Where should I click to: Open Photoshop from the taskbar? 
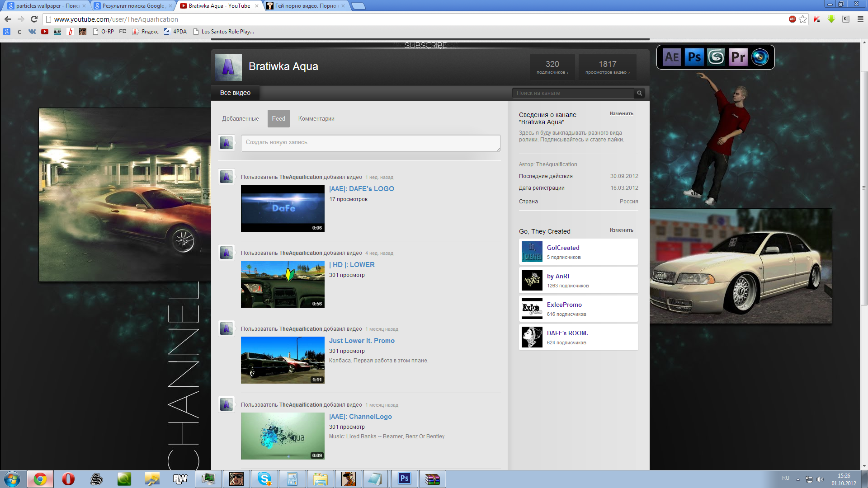(405, 479)
